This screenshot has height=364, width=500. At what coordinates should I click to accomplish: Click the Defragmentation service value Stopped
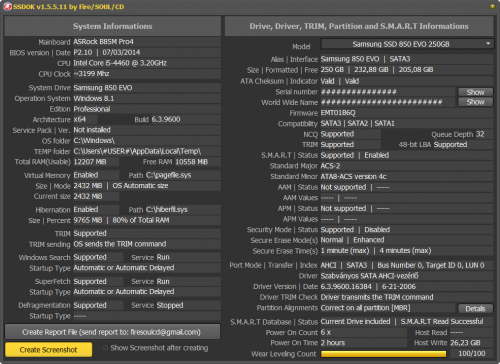[x=170, y=305]
